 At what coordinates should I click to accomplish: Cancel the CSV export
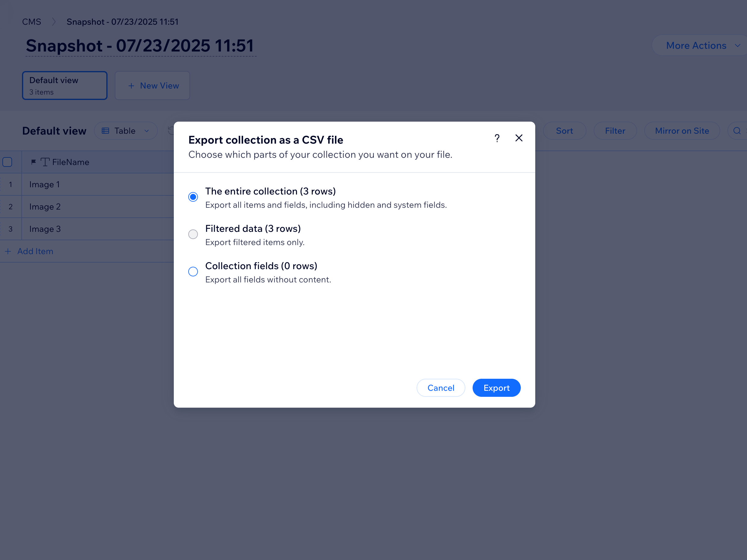click(440, 388)
